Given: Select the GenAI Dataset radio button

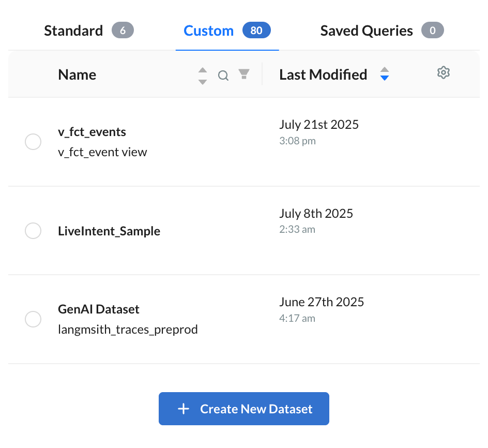Looking at the screenshot, I should [x=33, y=319].
